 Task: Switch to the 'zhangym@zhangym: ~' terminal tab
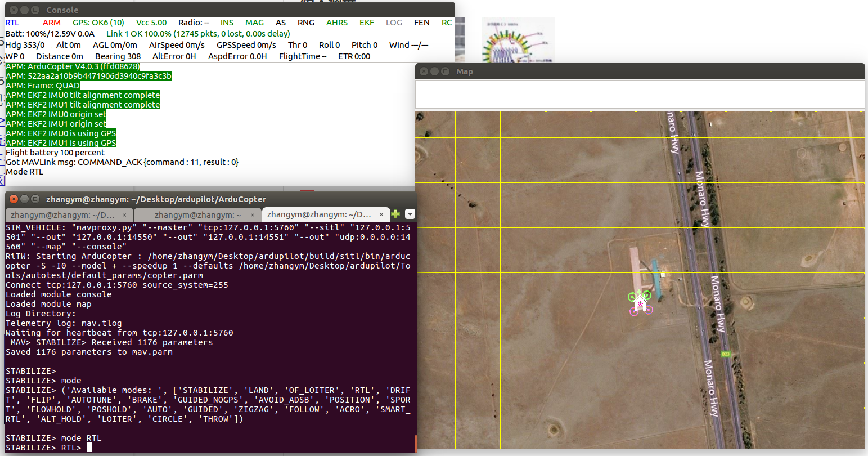pos(198,214)
